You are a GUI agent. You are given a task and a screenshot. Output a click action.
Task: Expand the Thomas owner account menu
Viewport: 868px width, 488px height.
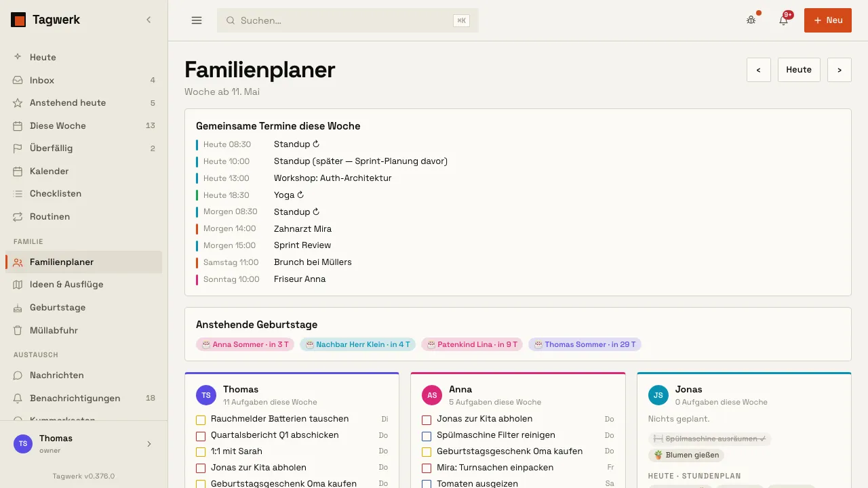point(83,444)
